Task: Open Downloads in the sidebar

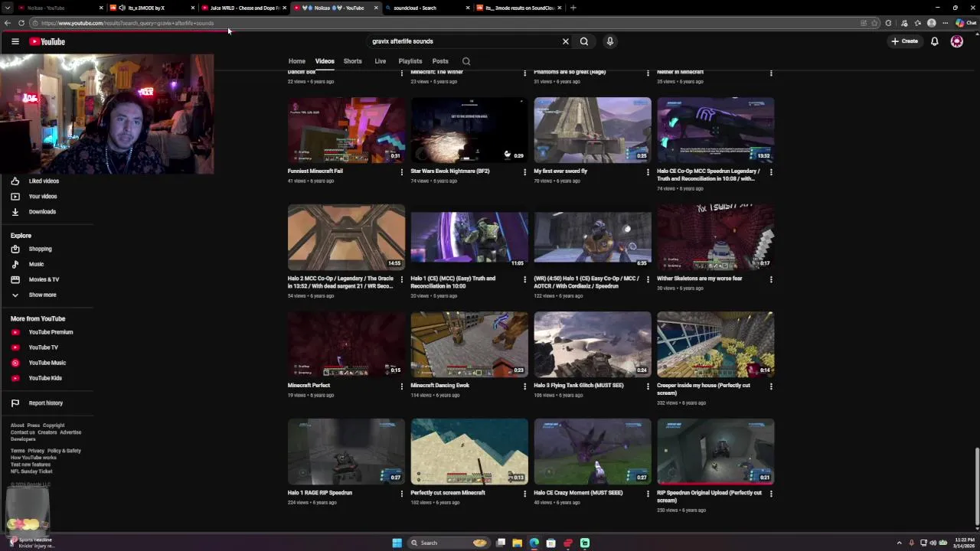Action: click(42, 211)
